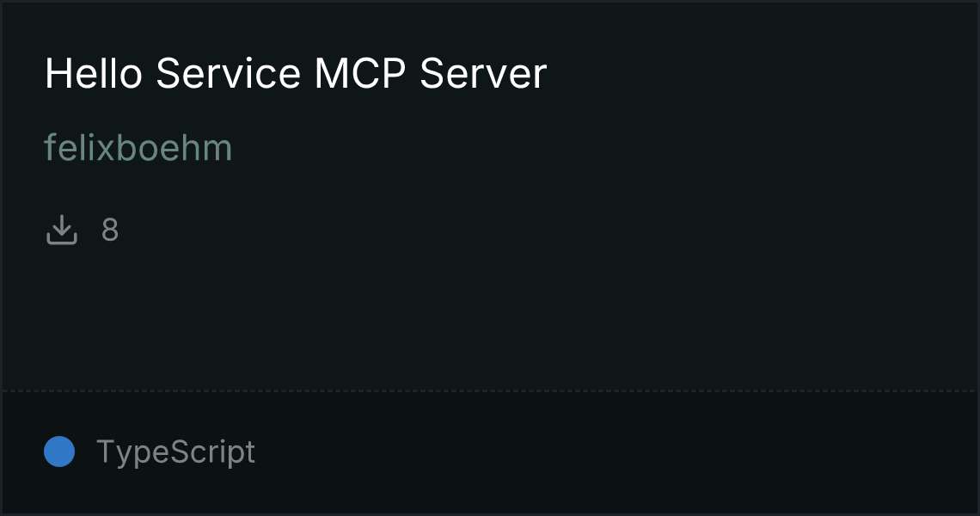Visit the author name under the title
Viewport: 980px width, 516px height.
coord(138,148)
